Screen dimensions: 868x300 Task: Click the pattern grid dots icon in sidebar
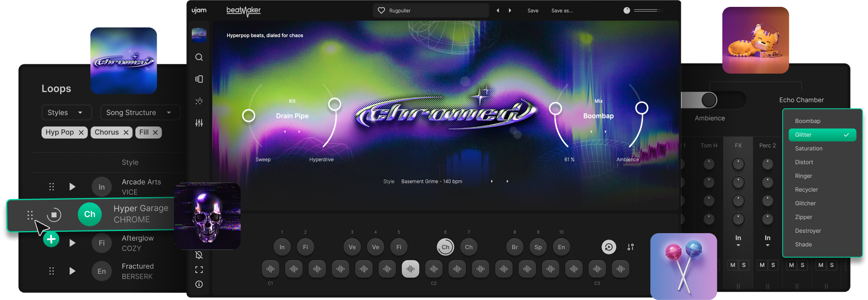(199, 101)
